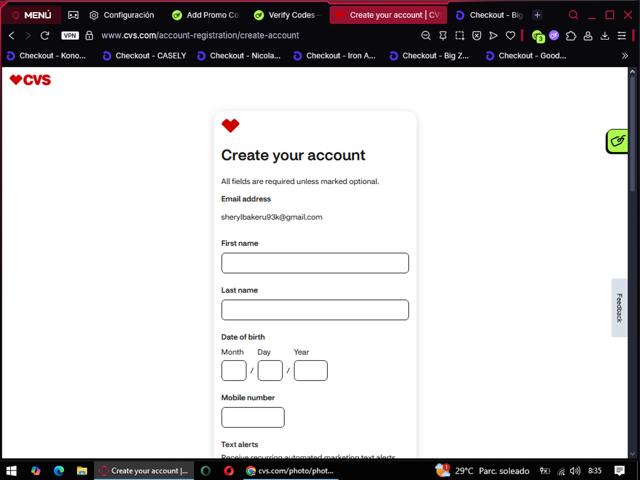The image size is (640, 480).
Task: Click the Day date of birth field
Action: (270, 370)
